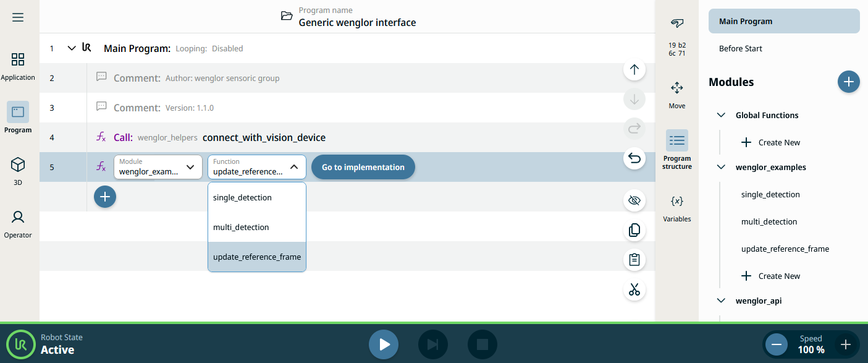The height and width of the screenshot is (363, 868).
Task: Paste the program node from the clipboard
Action: coord(634,260)
